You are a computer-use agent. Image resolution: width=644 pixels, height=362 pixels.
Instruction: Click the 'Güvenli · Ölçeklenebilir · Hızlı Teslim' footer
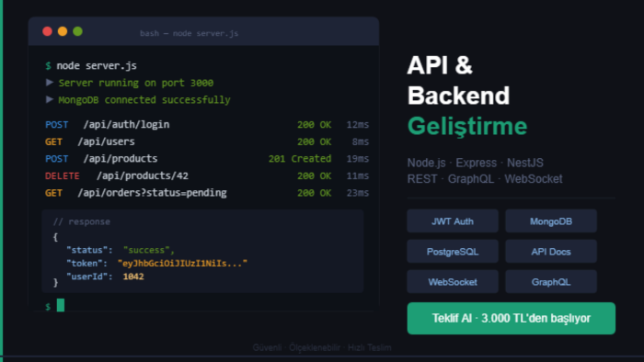point(322,347)
